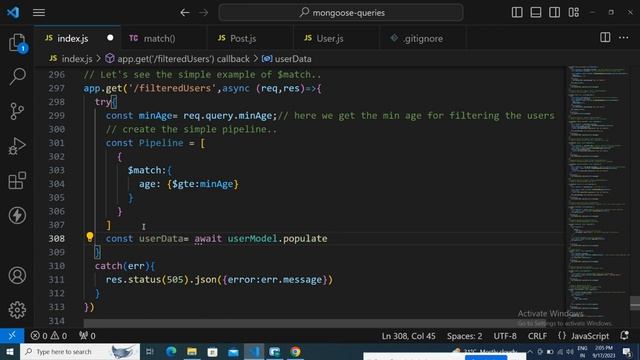640x360 pixels.
Task: Open errors and warnings count in status bar
Action: pos(49,336)
